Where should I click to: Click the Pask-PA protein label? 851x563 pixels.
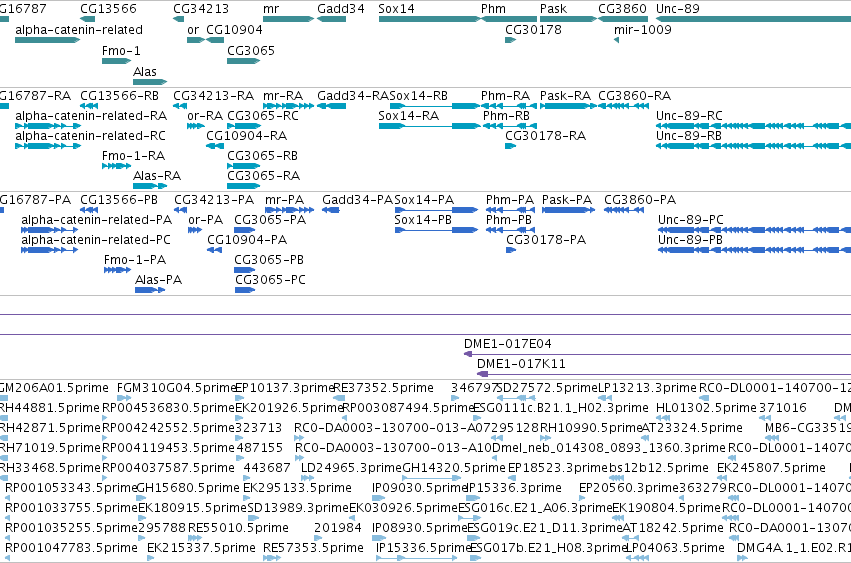pyautogui.click(x=567, y=200)
